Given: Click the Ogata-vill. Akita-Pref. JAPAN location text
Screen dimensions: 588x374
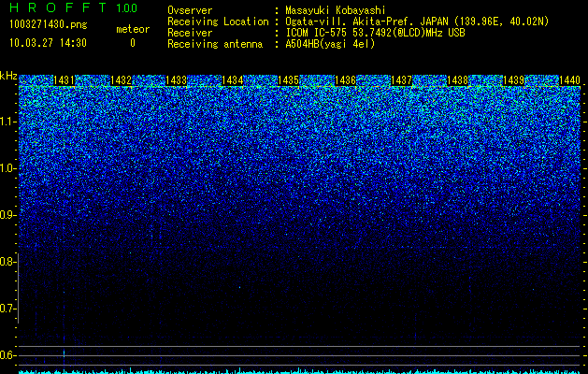Looking at the screenshot, I should tap(417, 22).
